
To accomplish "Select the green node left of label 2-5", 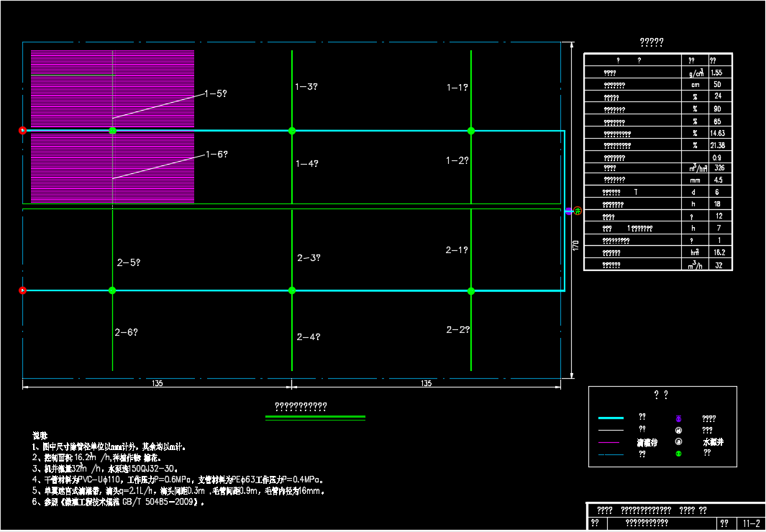I will 112,290.
